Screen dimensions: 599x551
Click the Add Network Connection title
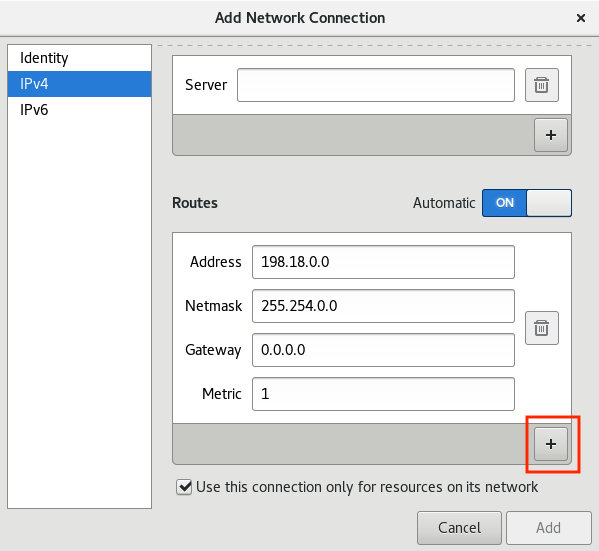(x=300, y=18)
